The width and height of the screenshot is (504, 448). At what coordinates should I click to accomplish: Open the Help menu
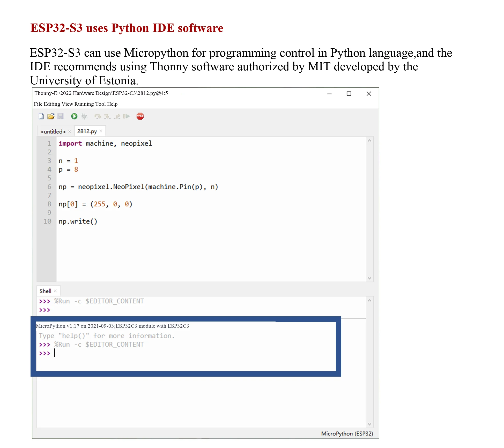point(112,104)
